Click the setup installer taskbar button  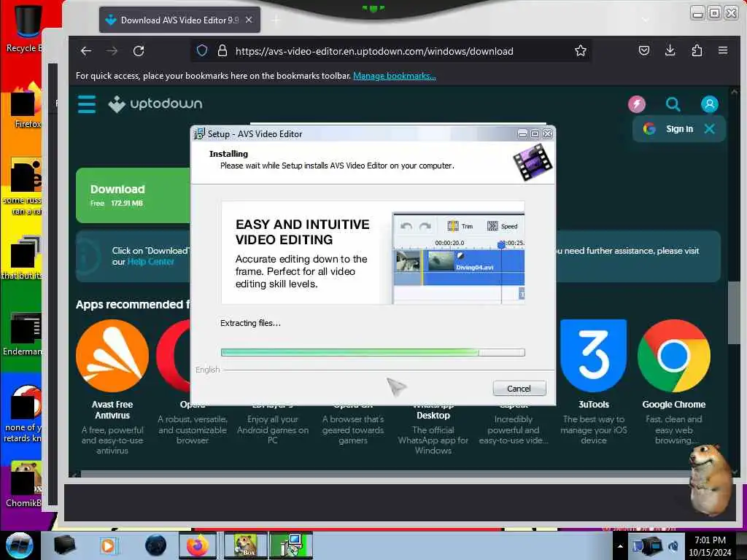click(x=291, y=545)
